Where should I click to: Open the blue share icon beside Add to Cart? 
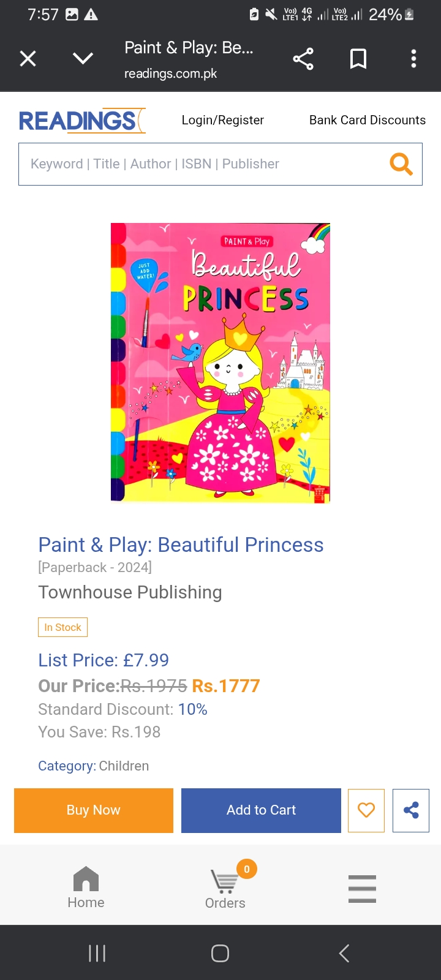tap(411, 810)
